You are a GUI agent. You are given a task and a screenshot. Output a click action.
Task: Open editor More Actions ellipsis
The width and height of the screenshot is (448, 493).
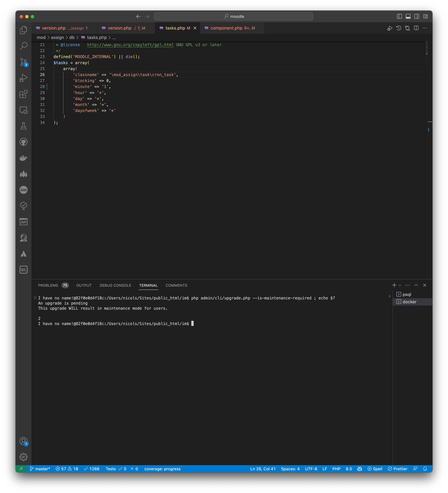pyautogui.click(x=425, y=28)
